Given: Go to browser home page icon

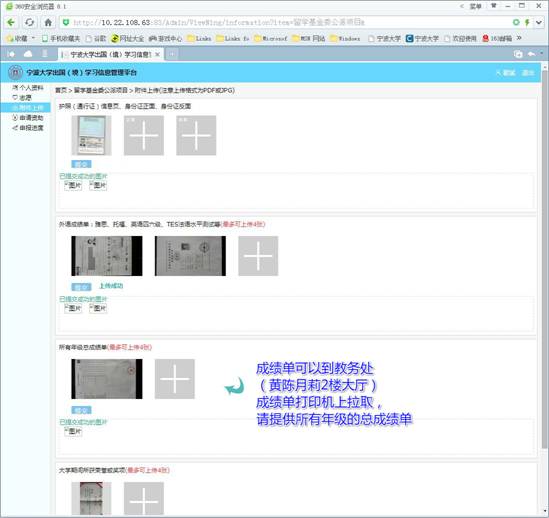Looking at the screenshot, I should 48,22.
